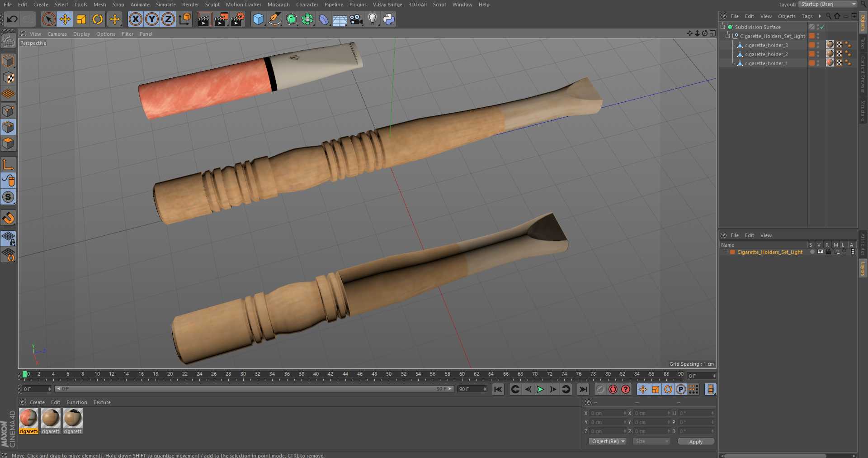Add a camera object

(x=356, y=19)
